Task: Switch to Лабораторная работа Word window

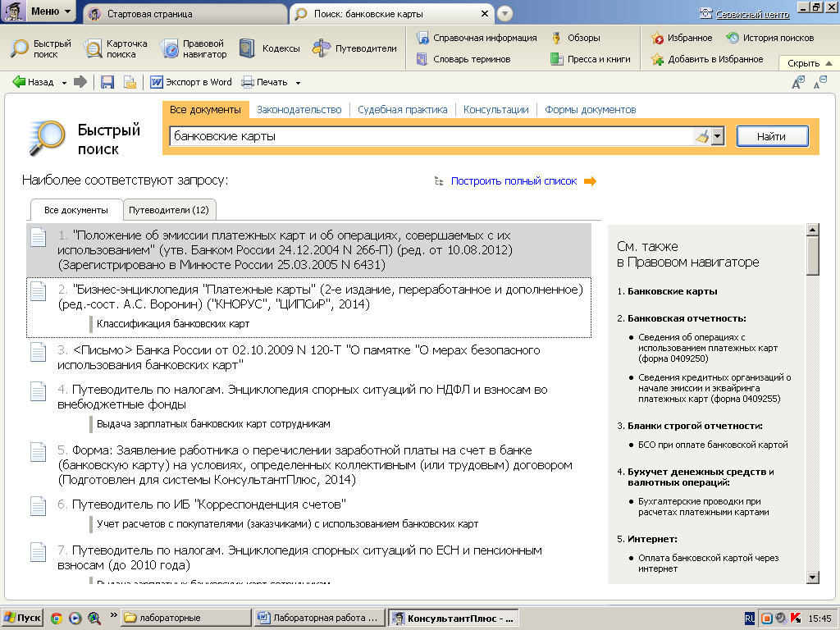Action: click(319, 618)
